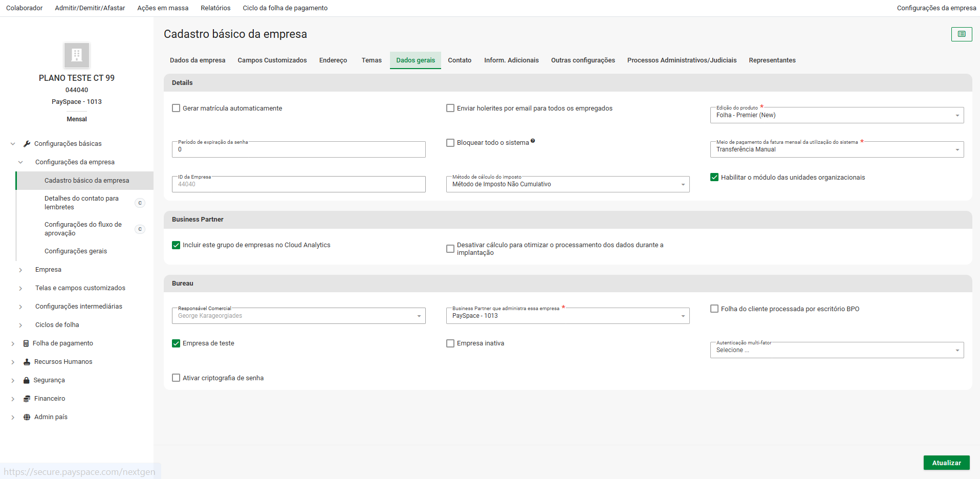Expand the Ciclos de folha tree item
The height and width of the screenshot is (479, 980).
(20, 325)
